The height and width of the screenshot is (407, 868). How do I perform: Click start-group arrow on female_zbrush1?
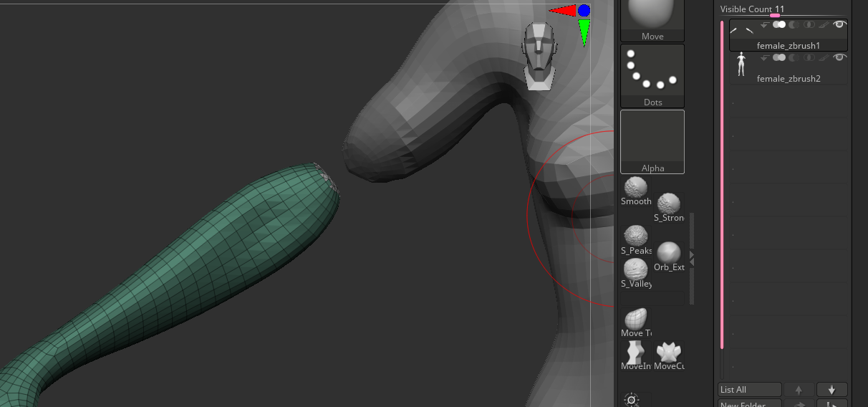(764, 25)
